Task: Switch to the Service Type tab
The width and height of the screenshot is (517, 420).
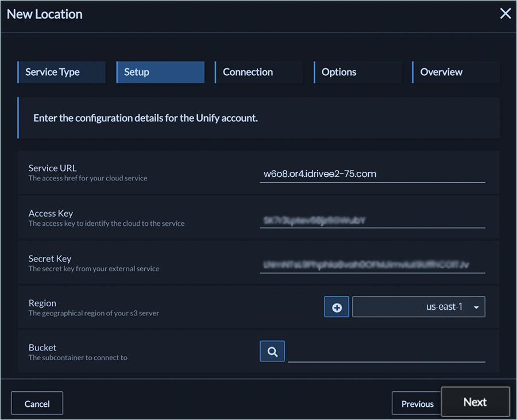Action: (61, 72)
